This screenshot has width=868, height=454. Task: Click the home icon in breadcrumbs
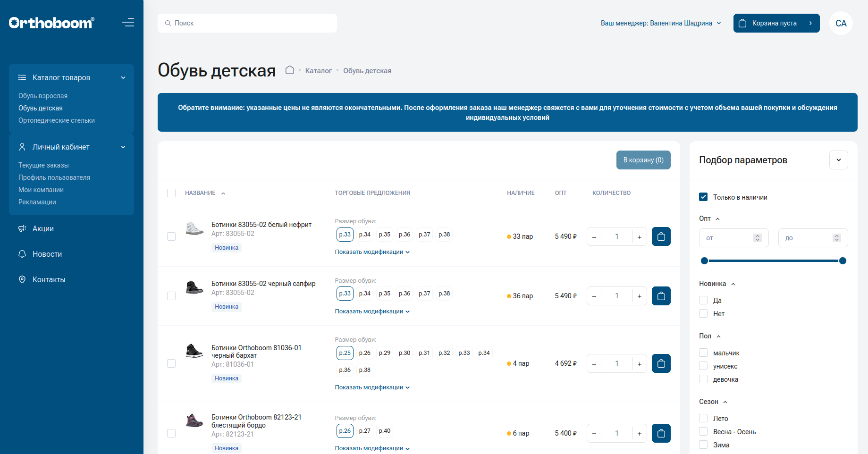point(290,70)
